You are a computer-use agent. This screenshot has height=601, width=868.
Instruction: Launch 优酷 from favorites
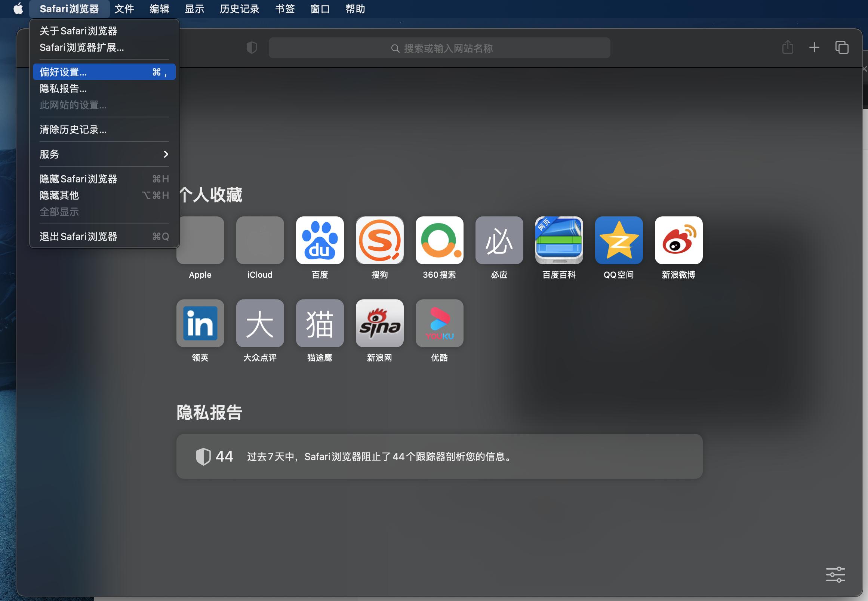coord(439,323)
